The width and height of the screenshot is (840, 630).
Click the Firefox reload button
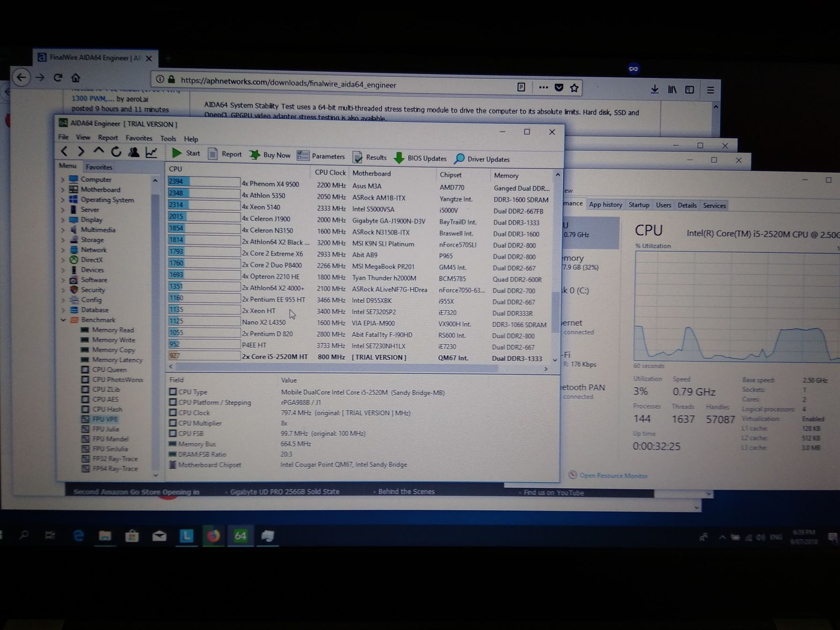(x=58, y=77)
